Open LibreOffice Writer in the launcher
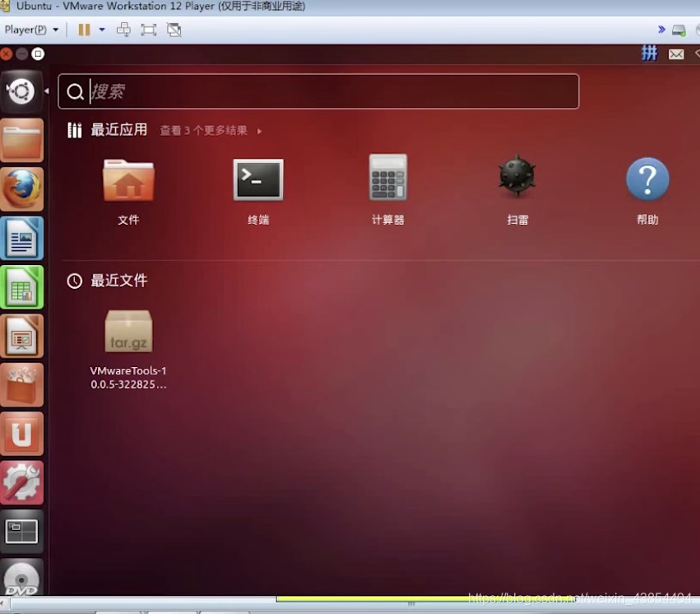Viewport: 700px width, 614px height. tap(22, 238)
